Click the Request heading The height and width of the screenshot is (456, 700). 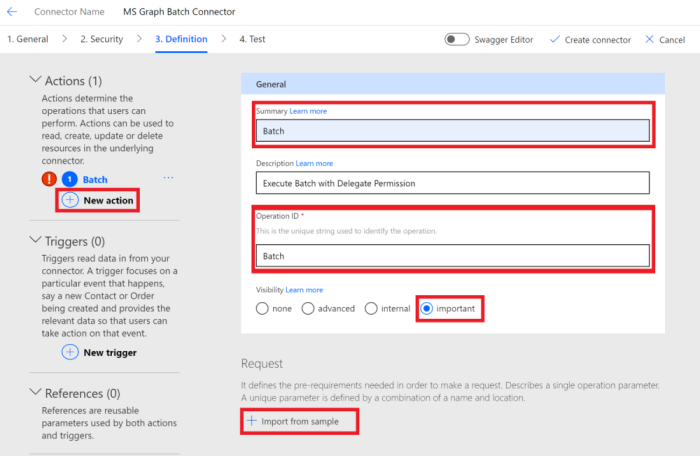(x=262, y=364)
